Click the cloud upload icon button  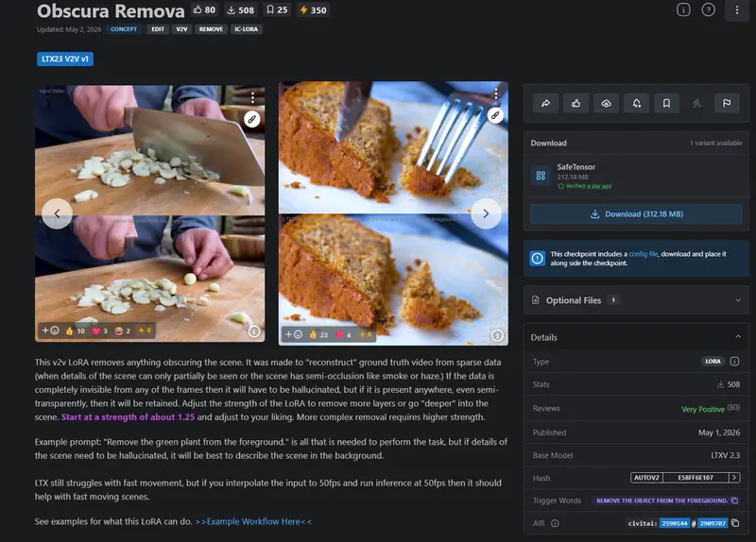tap(606, 103)
